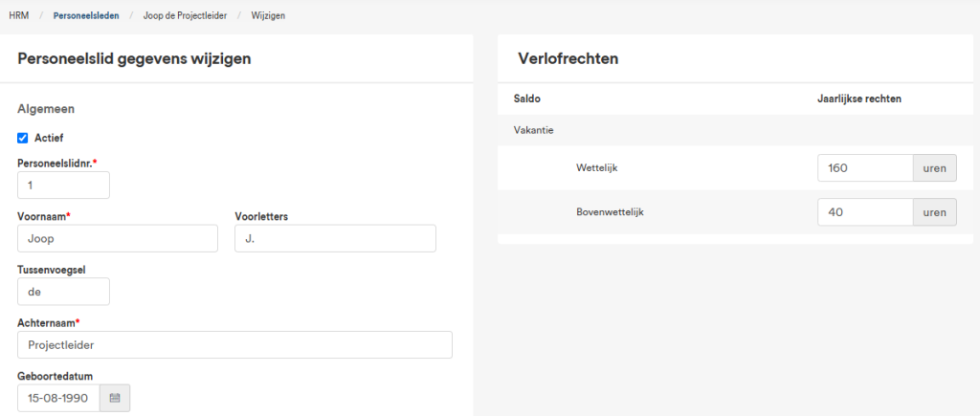The image size is (980, 416).
Task: Focus the Personeelslidnr. input field
Action: click(x=64, y=186)
